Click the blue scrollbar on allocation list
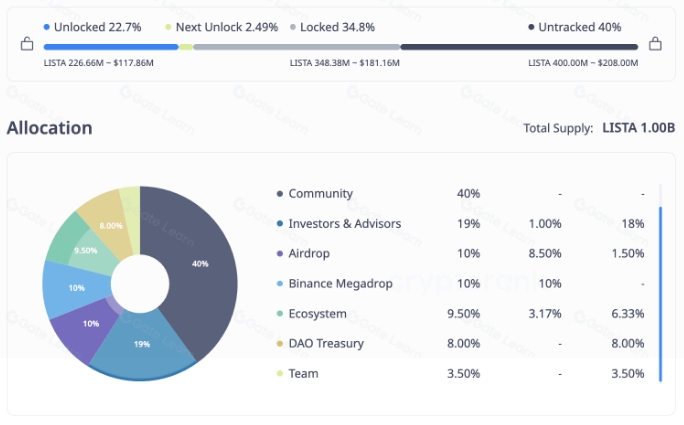The image size is (684, 425). pyautogui.click(x=660, y=295)
